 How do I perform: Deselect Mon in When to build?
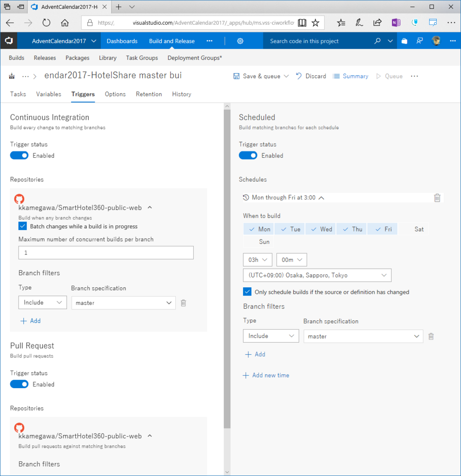coord(258,229)
